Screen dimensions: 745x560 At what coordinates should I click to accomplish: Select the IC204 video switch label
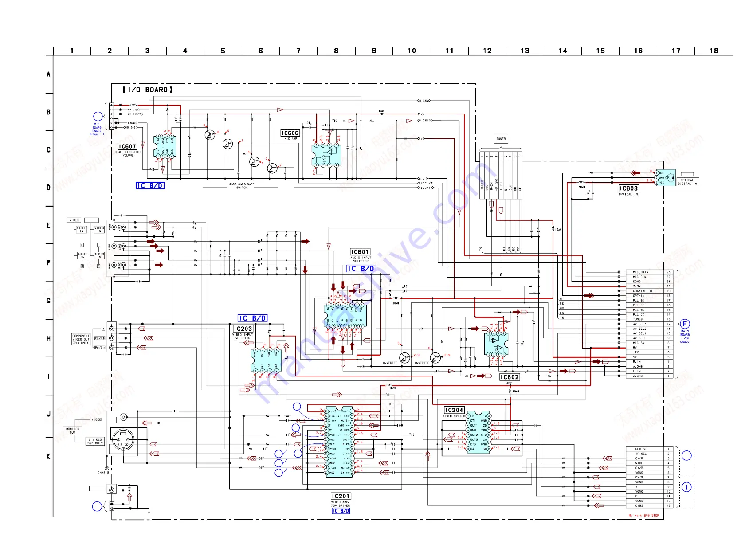(454, 412)
